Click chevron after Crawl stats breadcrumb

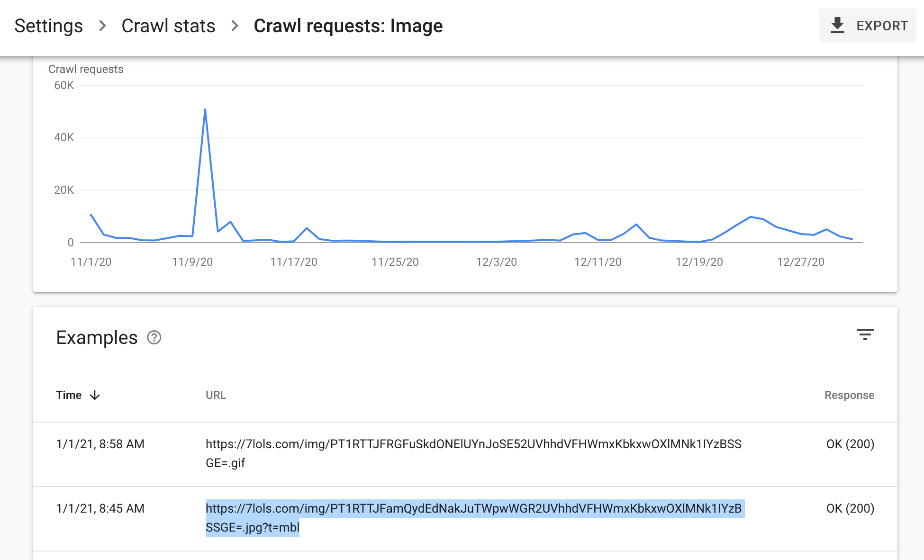point(235,26)
